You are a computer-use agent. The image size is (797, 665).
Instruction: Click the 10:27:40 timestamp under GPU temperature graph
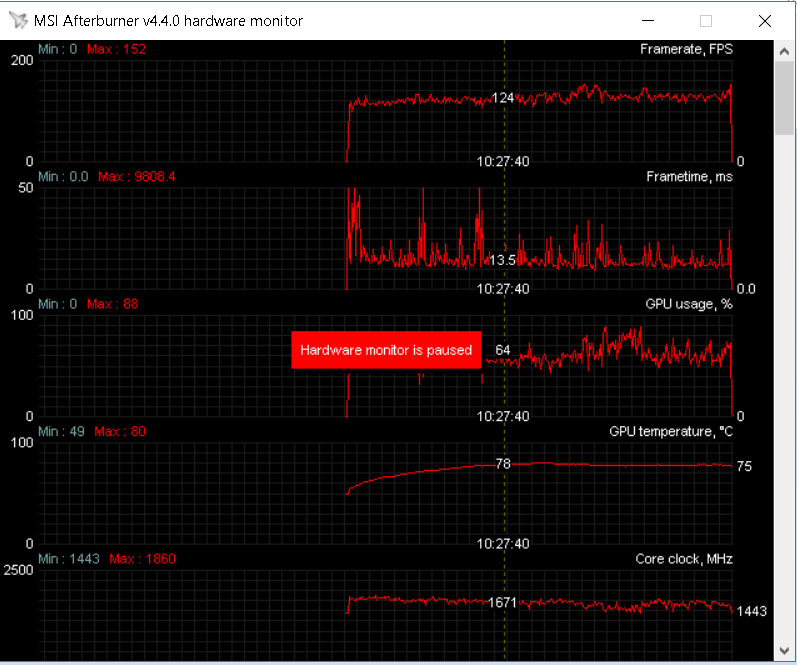click(503, 544)
